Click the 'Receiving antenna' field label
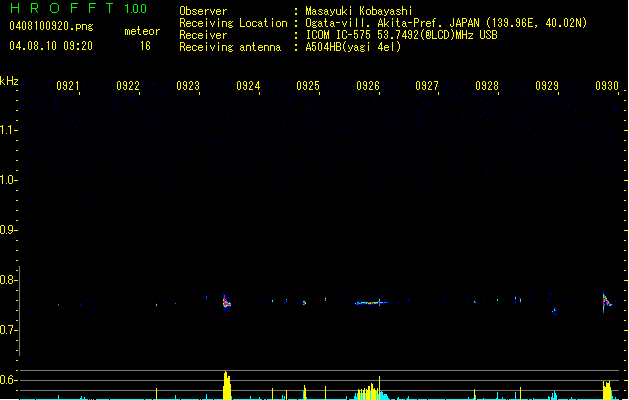The height and width of the screenshot is (400, 629). click(x=230, y=47)
